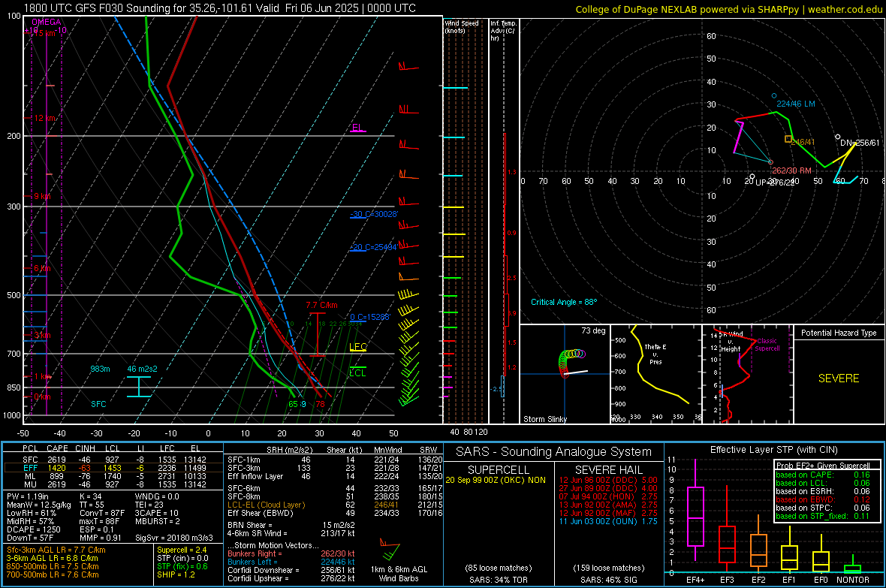Select the 13 Jun 92 00Z (AMA) match

[x=608, y=505]
